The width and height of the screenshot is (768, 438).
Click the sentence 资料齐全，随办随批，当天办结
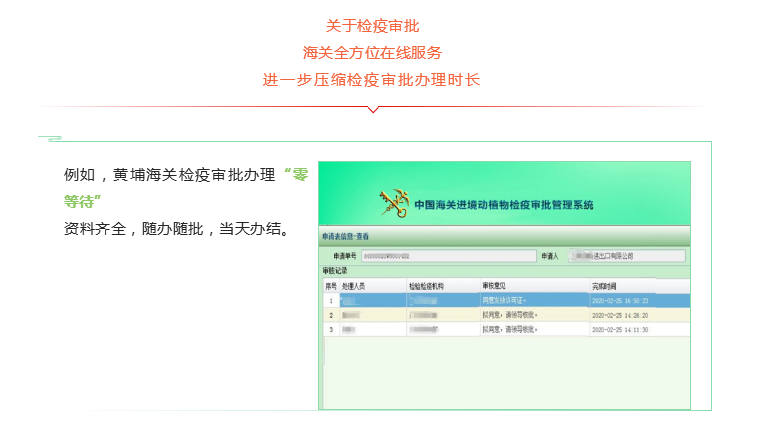176,228
